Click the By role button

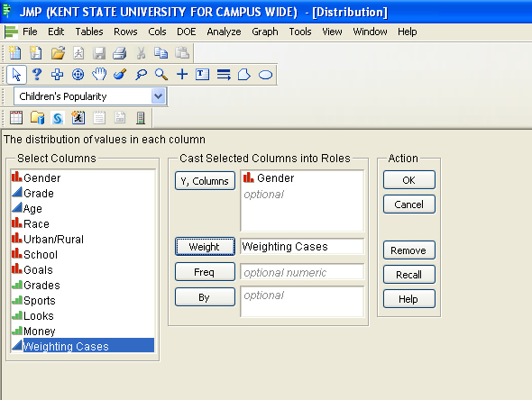coord(205,297)
